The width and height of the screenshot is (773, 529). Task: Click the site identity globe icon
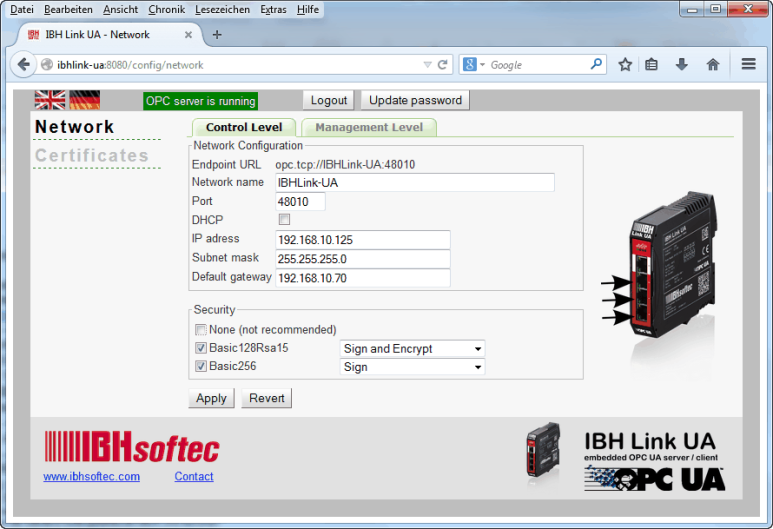pos(47,65)
